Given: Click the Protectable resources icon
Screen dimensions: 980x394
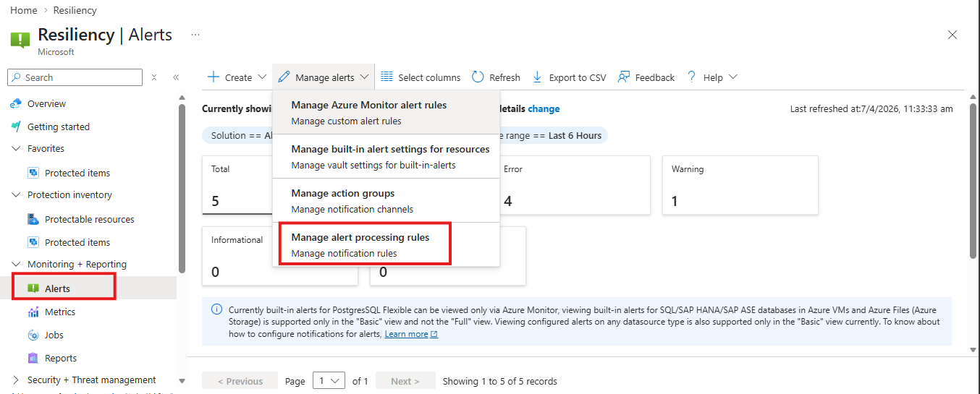Looking at the screenshot, I should coord(33,219).
